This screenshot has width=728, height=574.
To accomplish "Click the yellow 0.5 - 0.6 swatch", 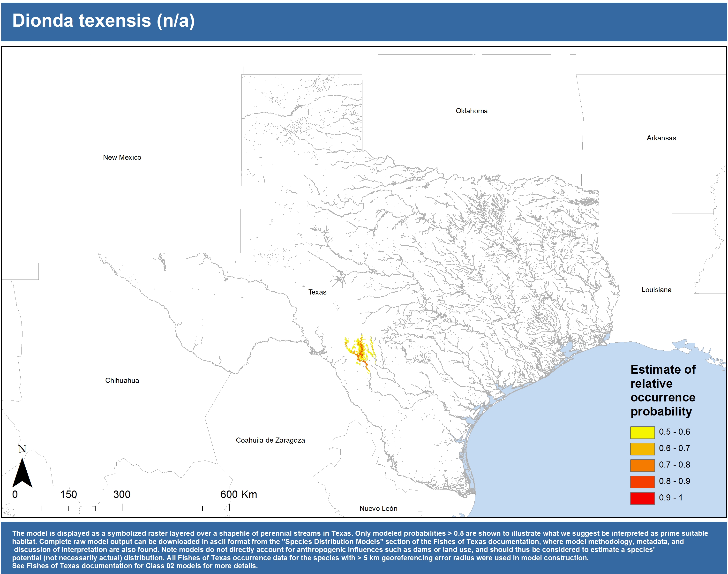I will point(642,432).
